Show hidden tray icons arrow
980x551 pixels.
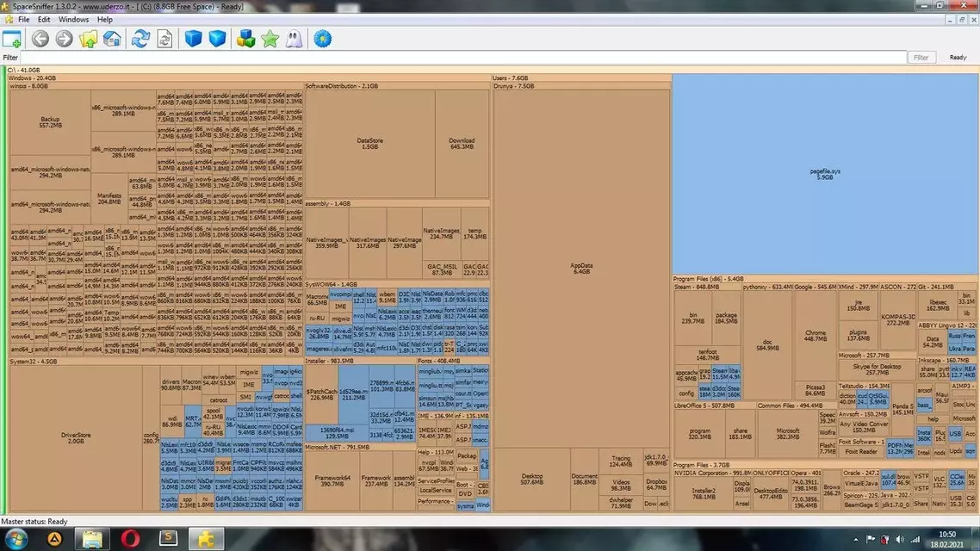pyautogui.click(x=856, y=539)
